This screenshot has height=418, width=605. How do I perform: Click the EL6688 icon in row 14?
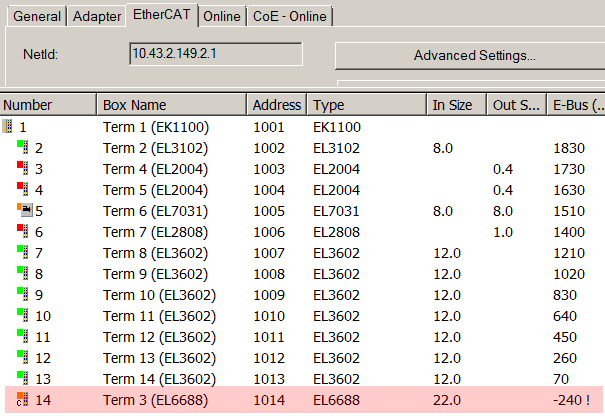[x=23, y=400]
